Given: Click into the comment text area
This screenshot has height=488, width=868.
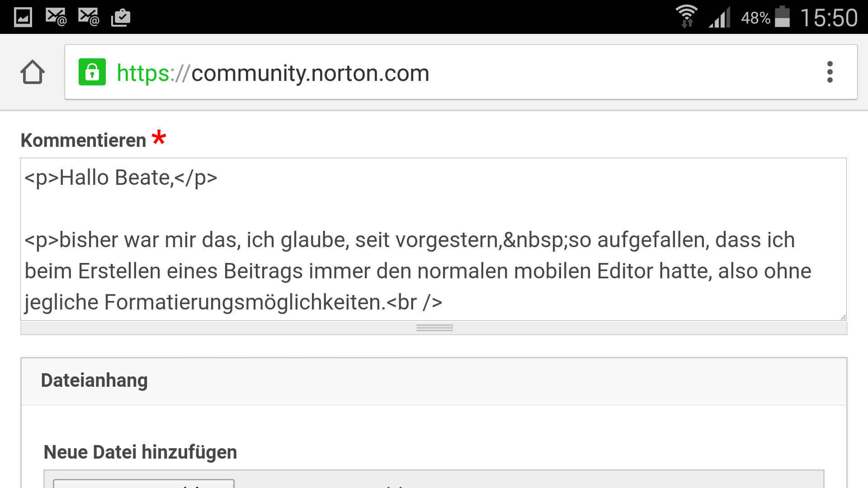Looking at the screenshot, I should point(434,239).
